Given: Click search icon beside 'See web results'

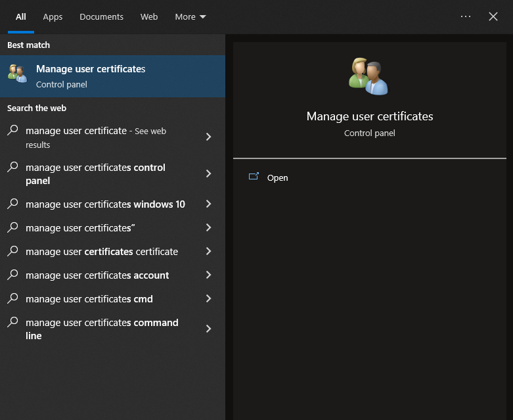Looking at the screenshot, I should tap(12, 130).
